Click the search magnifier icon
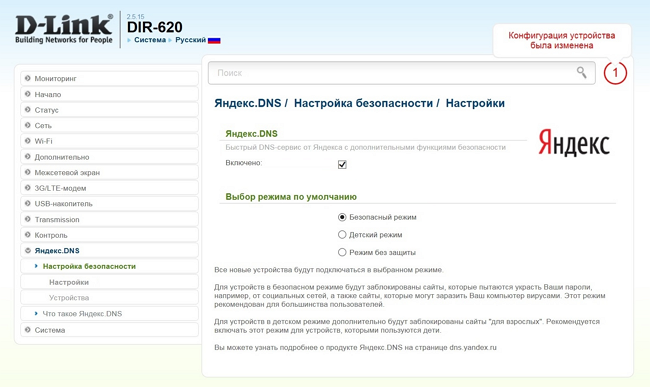650x387 pixels. click(x=582, y=73)
